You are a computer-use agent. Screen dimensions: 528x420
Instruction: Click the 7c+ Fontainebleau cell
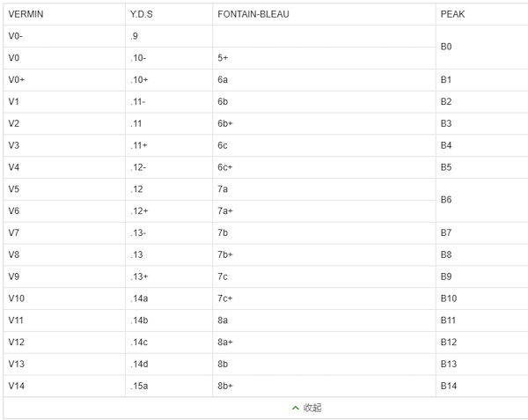(x=225, y=298)
